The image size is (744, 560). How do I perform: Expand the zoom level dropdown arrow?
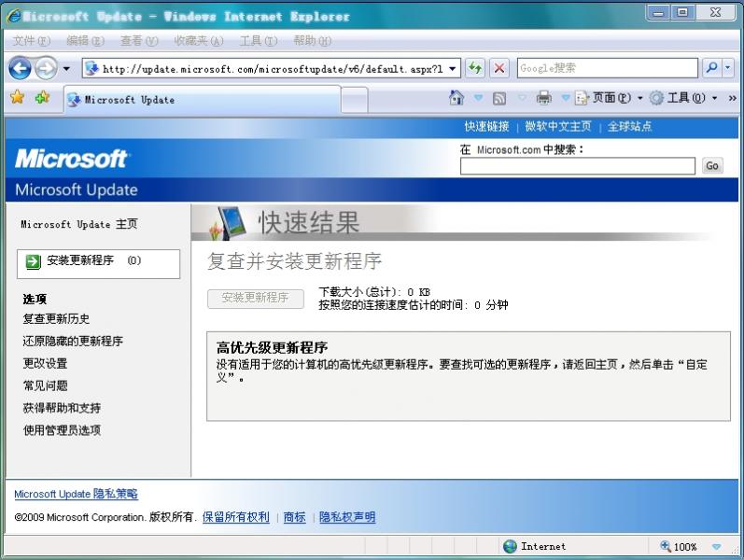(717, 547)
